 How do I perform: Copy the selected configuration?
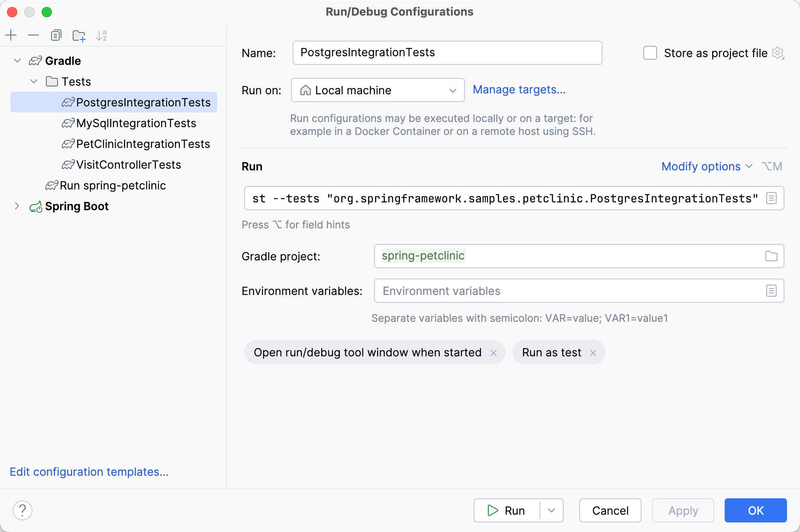56,35
